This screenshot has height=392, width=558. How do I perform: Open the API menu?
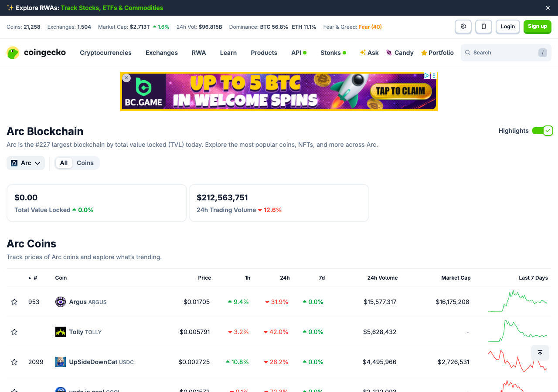click(x=299, y=53)
